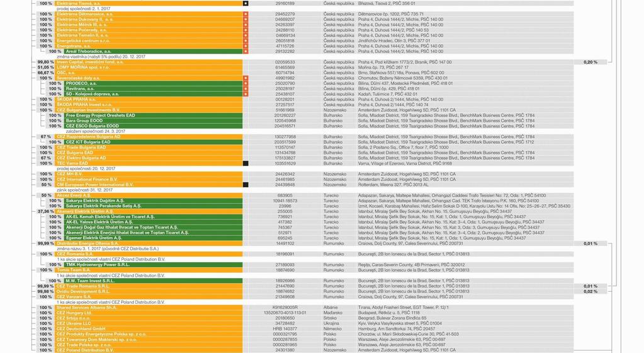Click the Inven Capital, investiční fond name

pos(90,62)
